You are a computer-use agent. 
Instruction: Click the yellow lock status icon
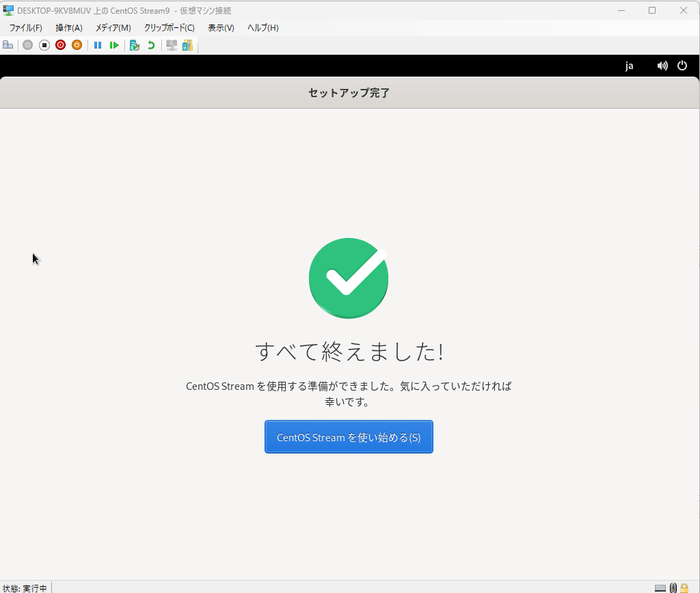pyautogui.click(x=684, y=588)
